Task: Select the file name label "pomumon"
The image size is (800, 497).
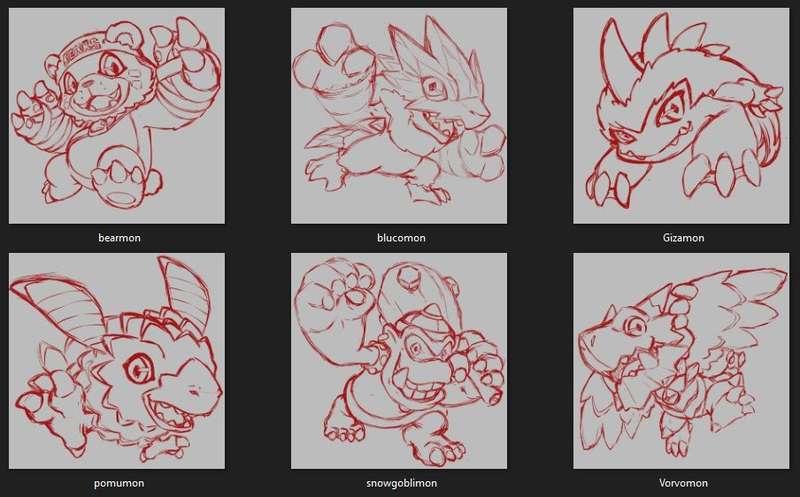Action: click(x=119, y=483)
